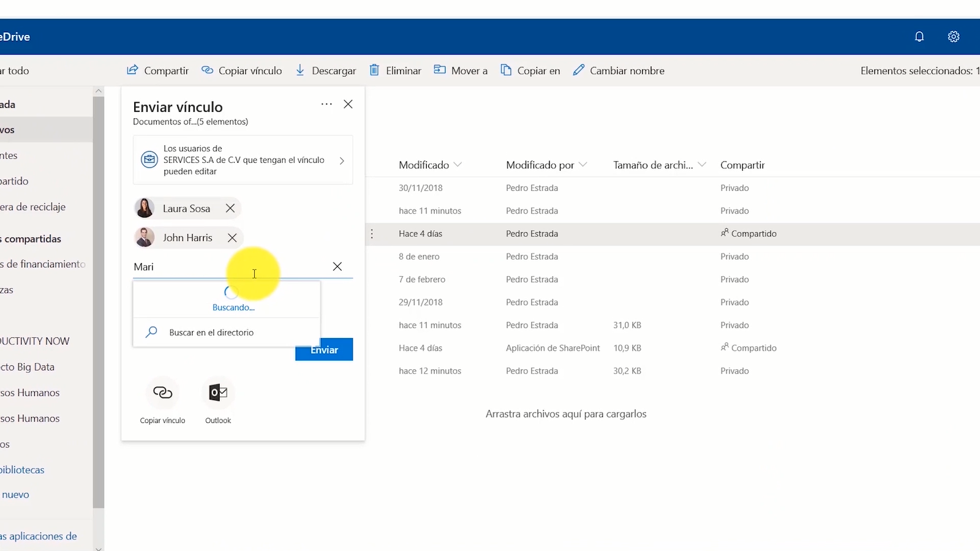The image size is (980, 551).
Task: Open link permission settings
Action: tap(243, 160)
